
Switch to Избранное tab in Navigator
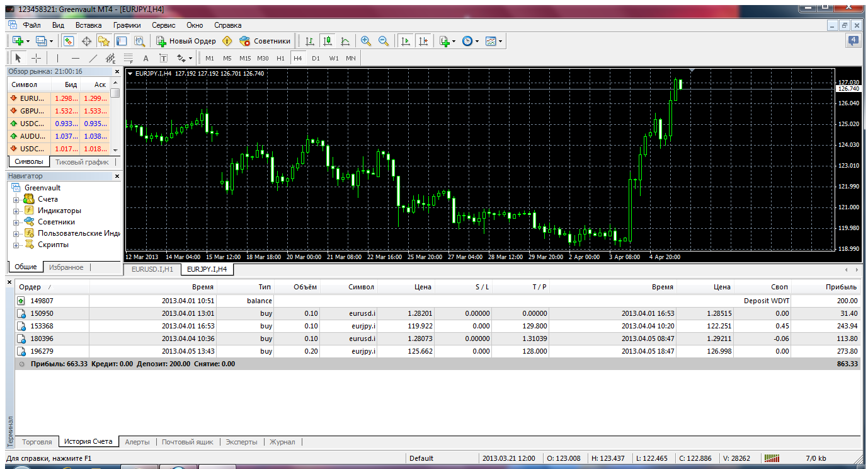coord(66,267)
